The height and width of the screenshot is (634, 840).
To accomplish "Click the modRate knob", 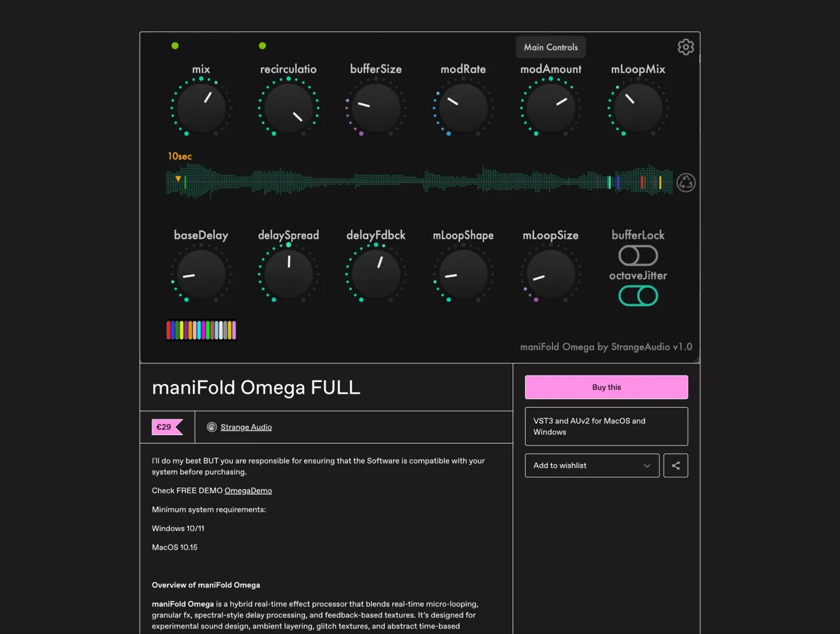I will pyautogui.click(x=463, y=107).
